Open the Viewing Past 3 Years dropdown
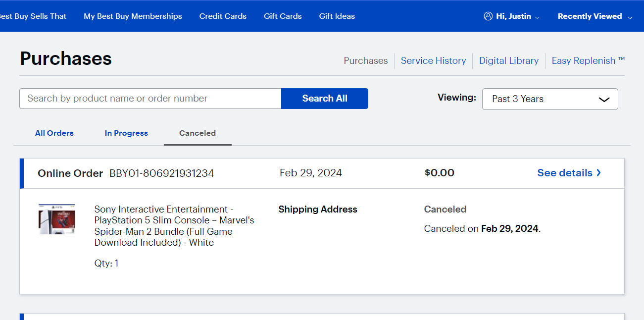 (550, 99)
